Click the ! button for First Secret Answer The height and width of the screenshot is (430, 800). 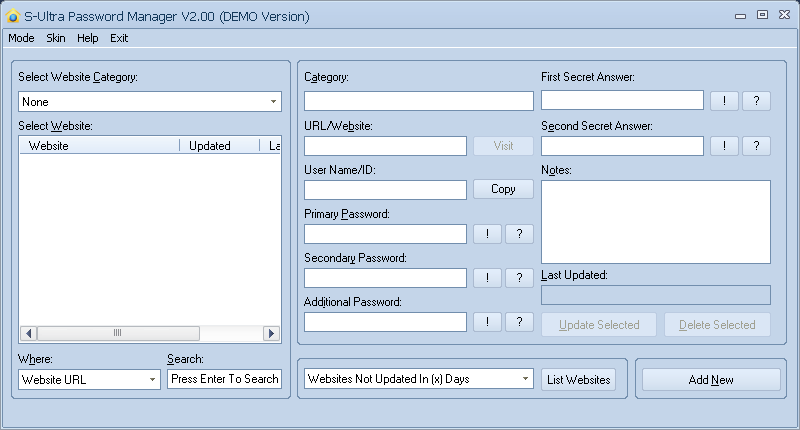click(724, 100)
